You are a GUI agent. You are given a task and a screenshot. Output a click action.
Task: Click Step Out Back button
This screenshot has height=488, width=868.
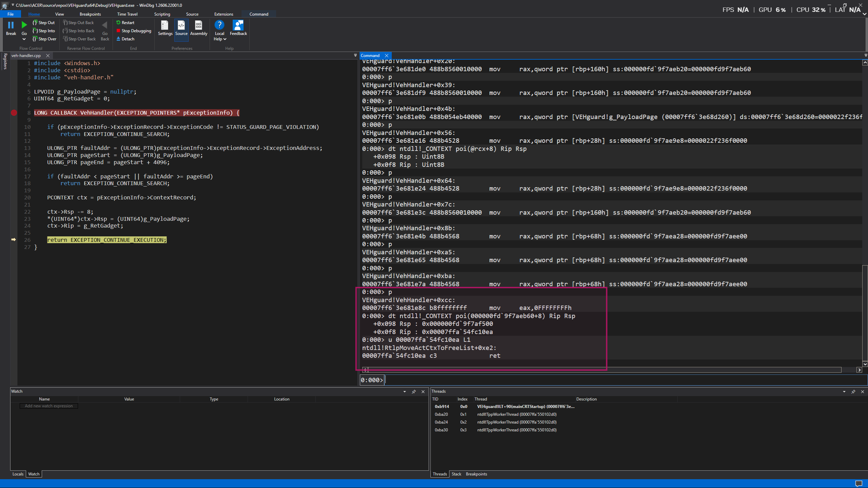(x=78, y=23)
